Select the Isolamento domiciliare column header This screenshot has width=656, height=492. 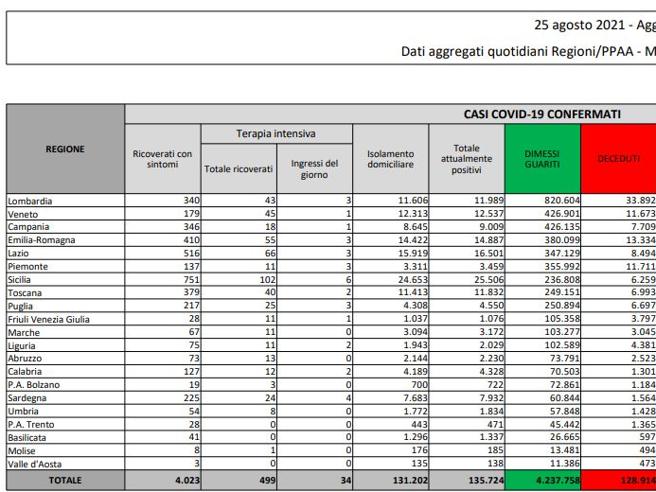(390, 159)
